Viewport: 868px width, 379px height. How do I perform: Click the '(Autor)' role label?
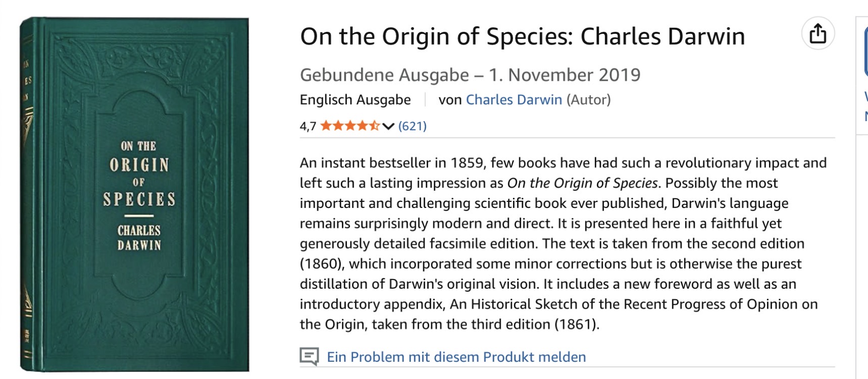point(588,100)
